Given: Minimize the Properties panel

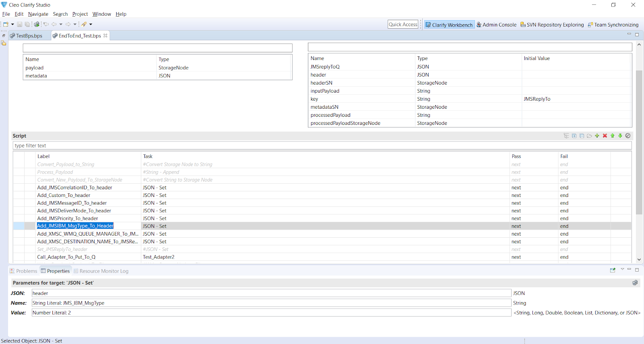Looking at the screenshot, I should [629, 269].
